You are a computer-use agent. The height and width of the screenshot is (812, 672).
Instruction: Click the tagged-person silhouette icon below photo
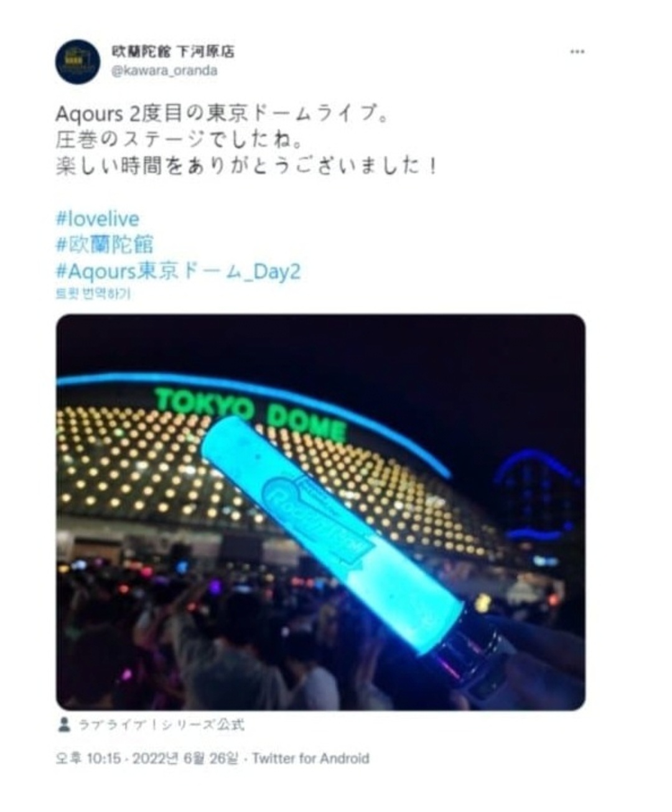tap(63, 724)
